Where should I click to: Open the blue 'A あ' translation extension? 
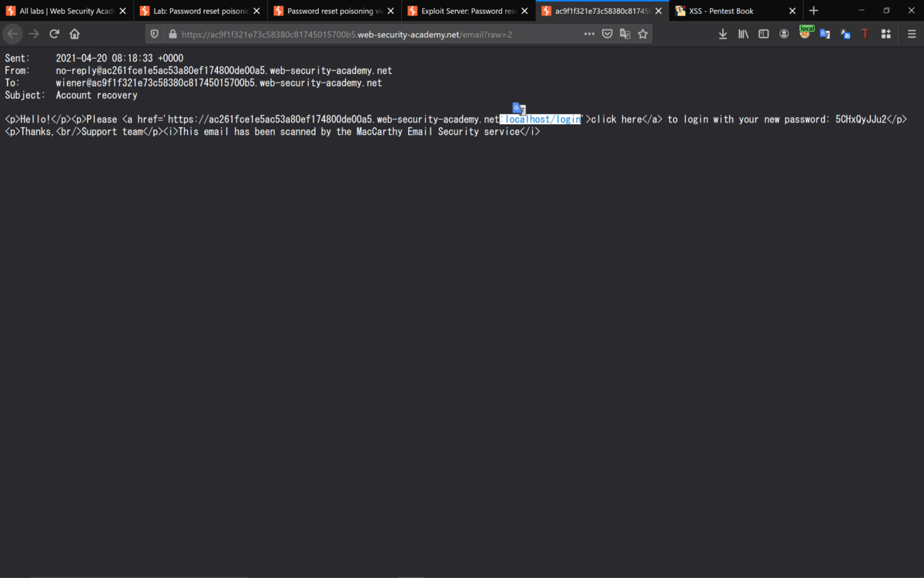click(x=845, y=34)
